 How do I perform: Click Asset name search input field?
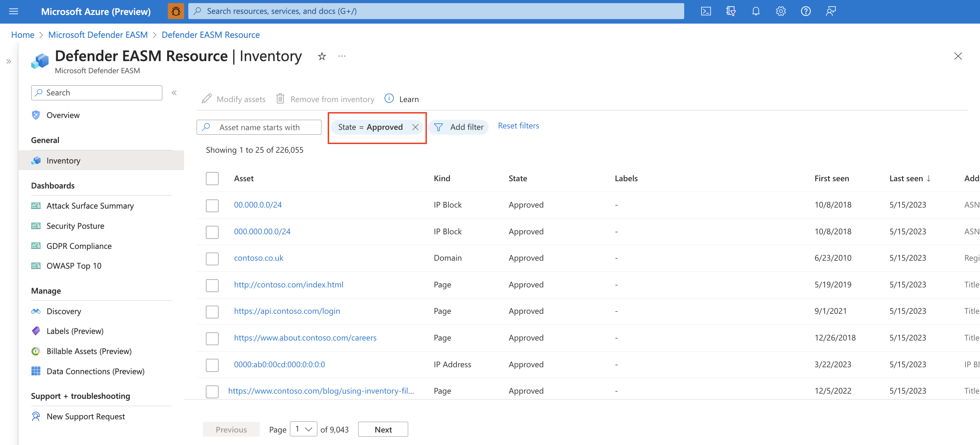[x=260, y=126]
